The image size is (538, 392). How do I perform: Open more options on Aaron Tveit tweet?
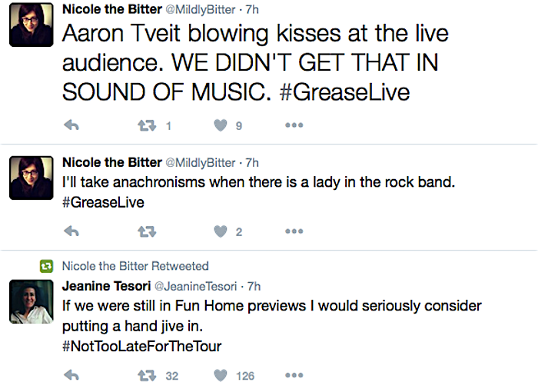(x=294, y=125)
